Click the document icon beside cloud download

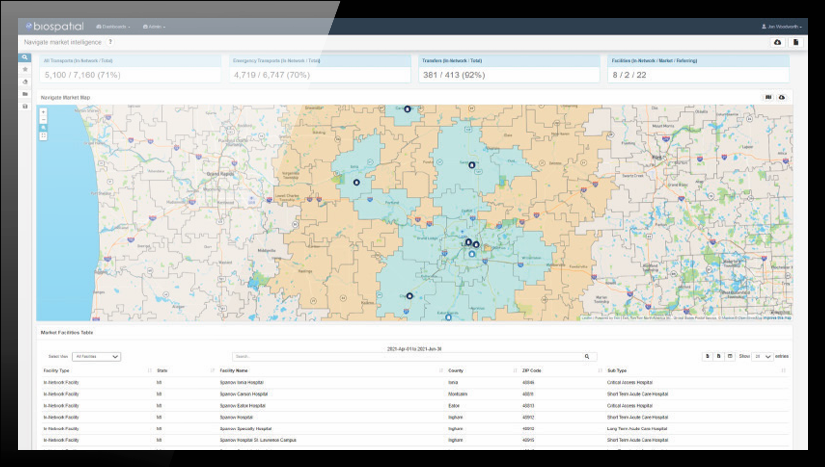pyautogui.click(x=796, y=42)
